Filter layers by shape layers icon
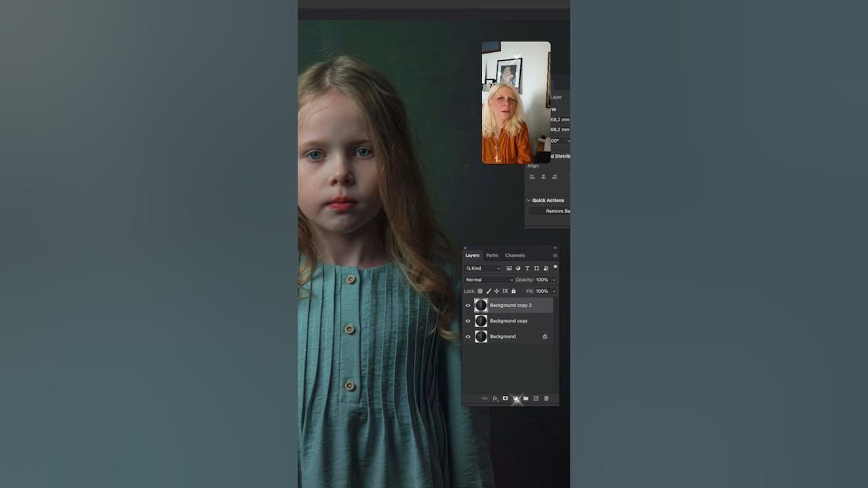Image resolution: width=868 pixels, height=488 pixels. pyautogui.click(x=536, y=268)
